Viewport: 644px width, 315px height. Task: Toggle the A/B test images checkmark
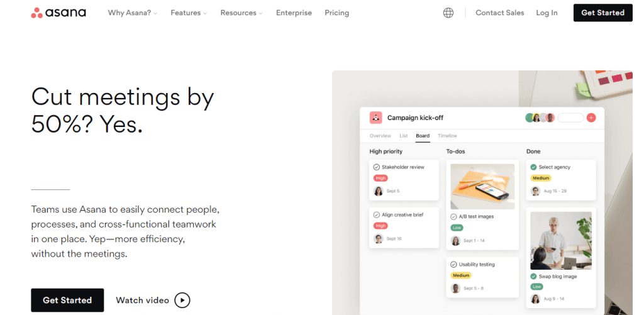453,216
